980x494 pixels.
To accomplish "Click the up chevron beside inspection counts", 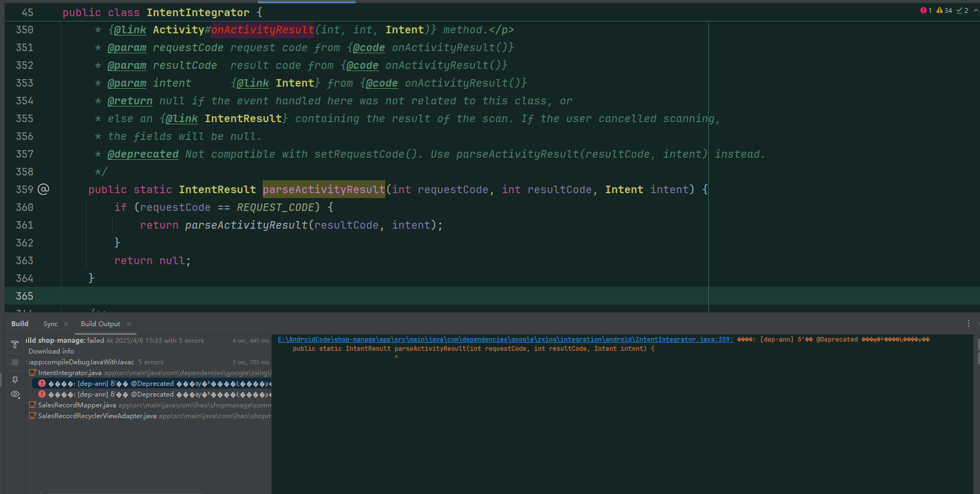I will pyautogui.click(x=976, y=10).
